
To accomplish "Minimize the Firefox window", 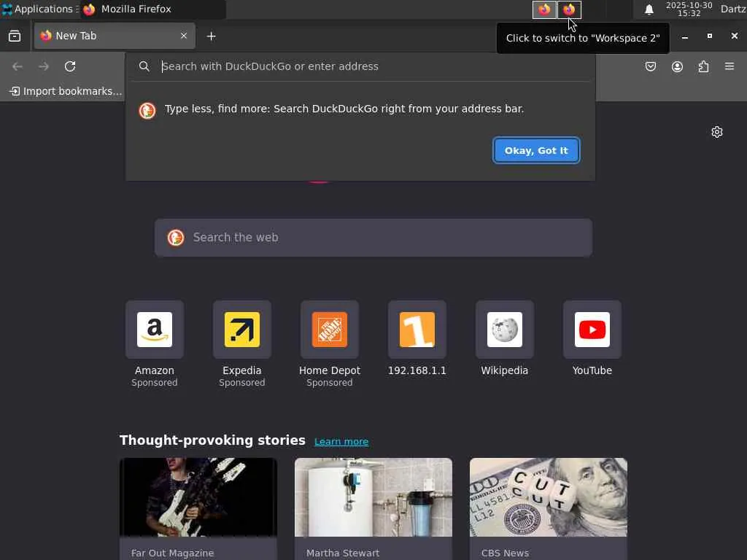I will coord(685,36).
